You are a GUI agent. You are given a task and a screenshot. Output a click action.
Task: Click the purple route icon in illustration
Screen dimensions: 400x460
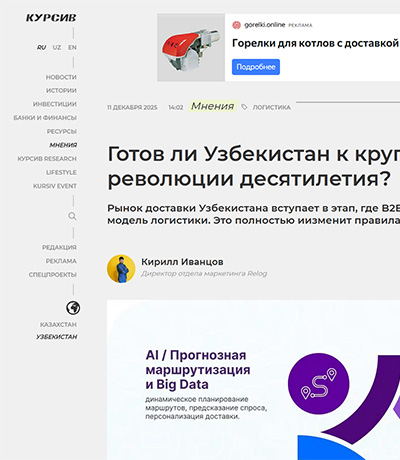pos(319,384)
